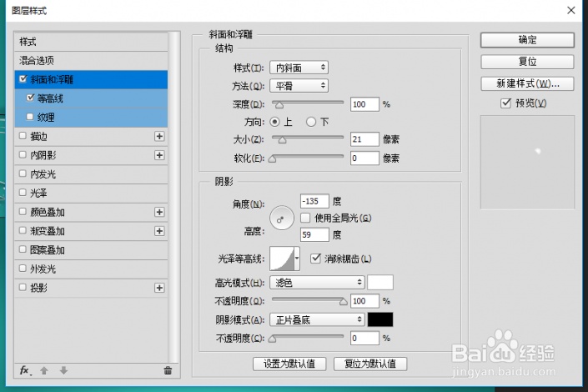The height and width of the screenshot is (392, 588).
Task: Enable the 描边 checkbox
Action: tap(23, 135)
